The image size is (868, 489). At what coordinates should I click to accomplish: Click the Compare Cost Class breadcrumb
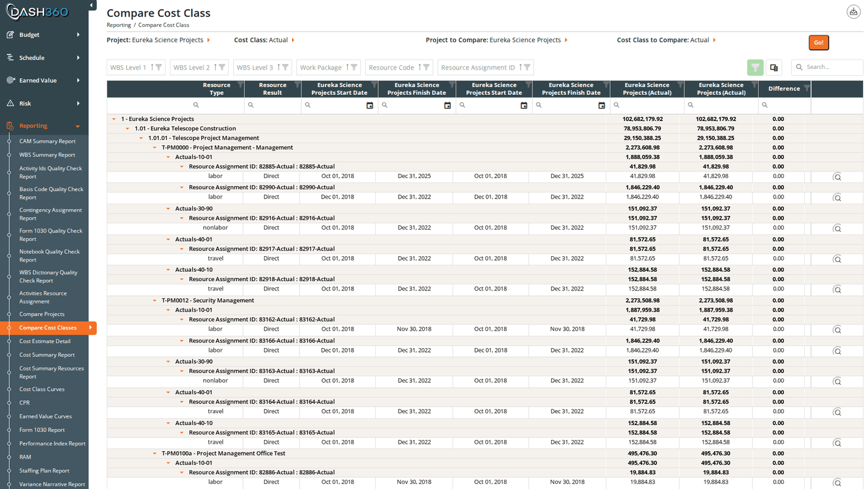click(164, 25)
